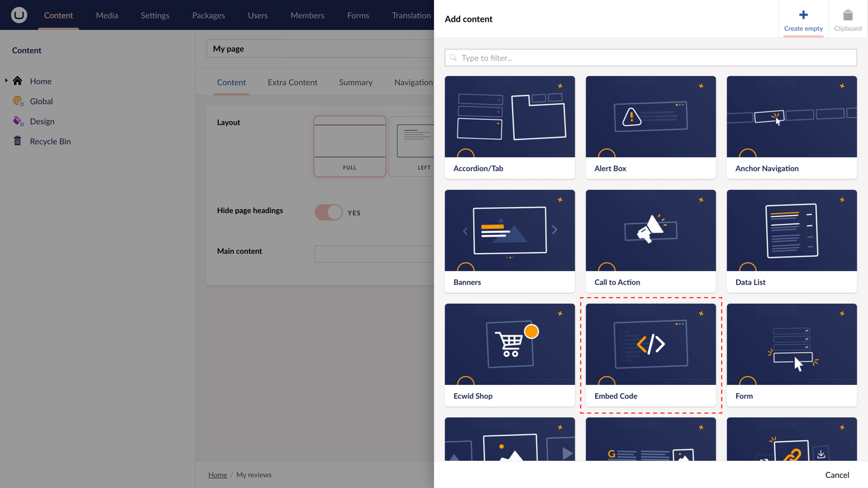Switch to the page Content tab

[x=232, y=82]
